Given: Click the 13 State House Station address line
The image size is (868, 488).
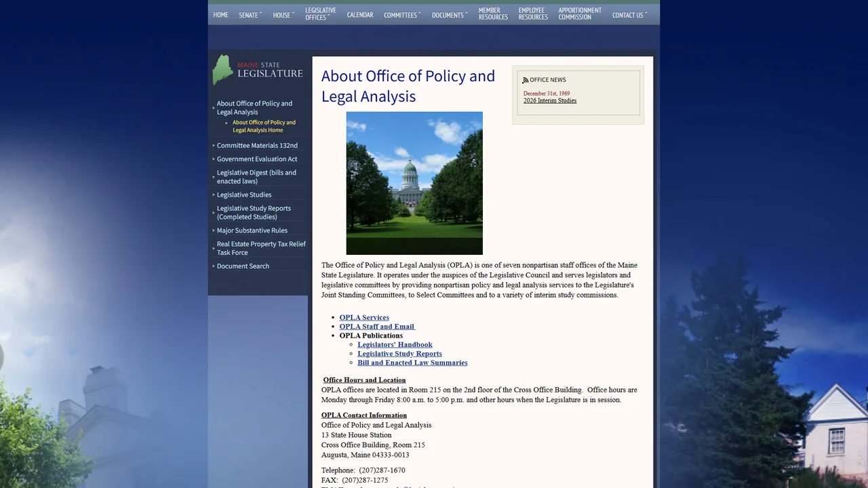Looking at the screenshot, I should coord(357,435).
